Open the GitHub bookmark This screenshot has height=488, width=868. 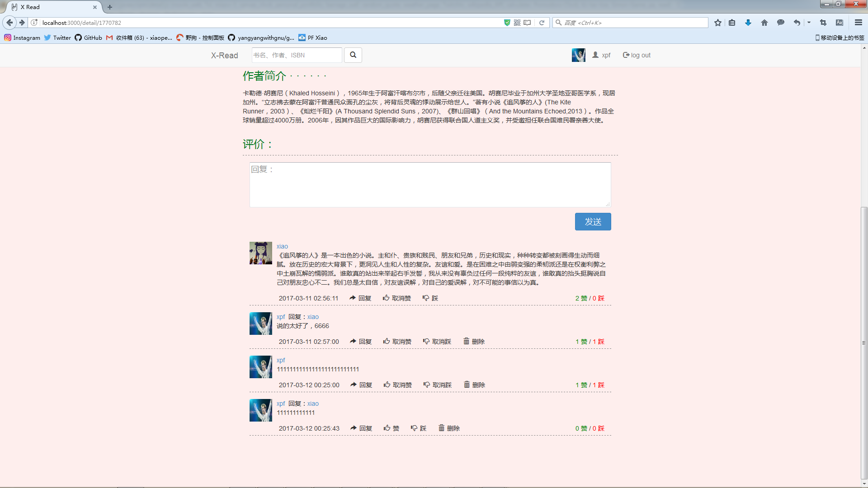pyautogui.click(x=89, y=38)
